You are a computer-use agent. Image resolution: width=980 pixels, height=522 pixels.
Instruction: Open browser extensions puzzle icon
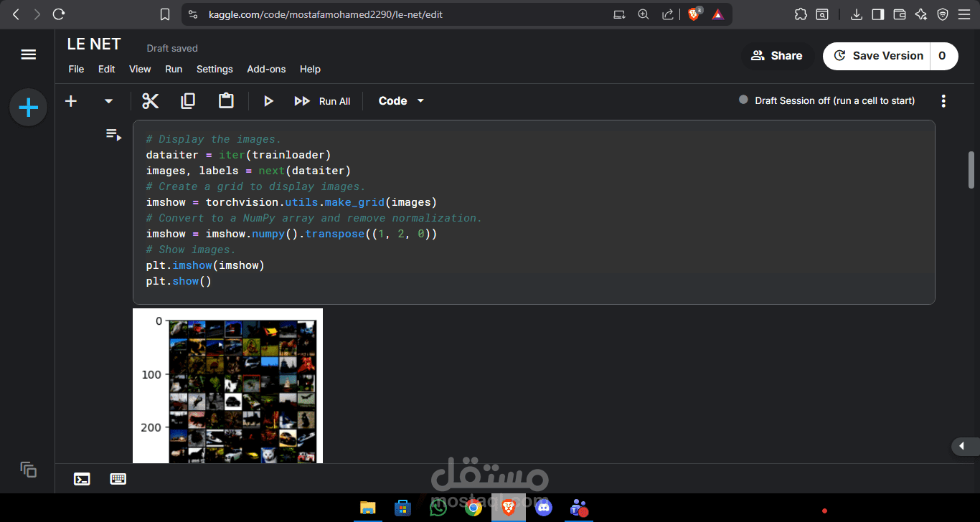(801, 14)
